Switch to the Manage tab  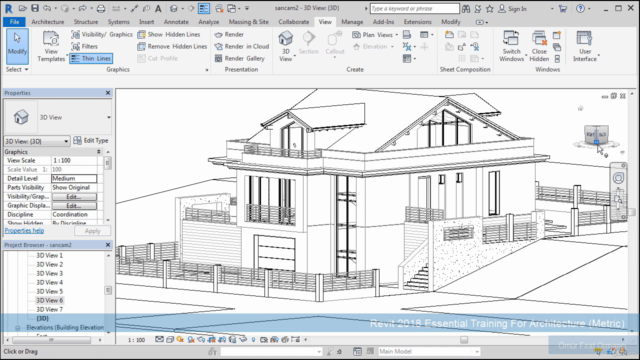(x=352, y=22)
